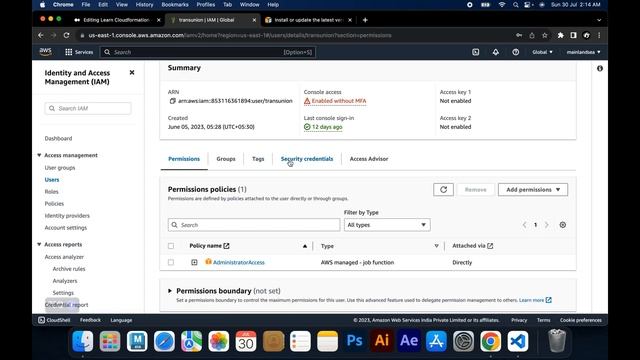
Task: Open Photos app from the dock
Action: tap(218, 341)
